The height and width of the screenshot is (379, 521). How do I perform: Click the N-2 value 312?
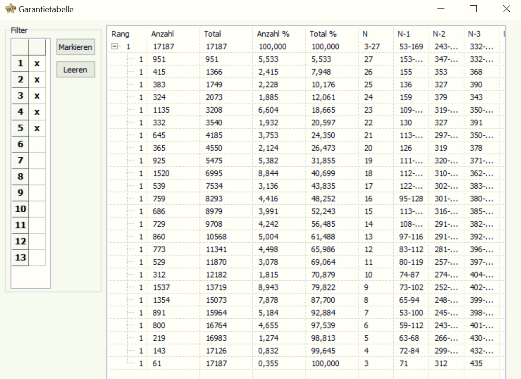pyautogui.click(x=441, y=363)
